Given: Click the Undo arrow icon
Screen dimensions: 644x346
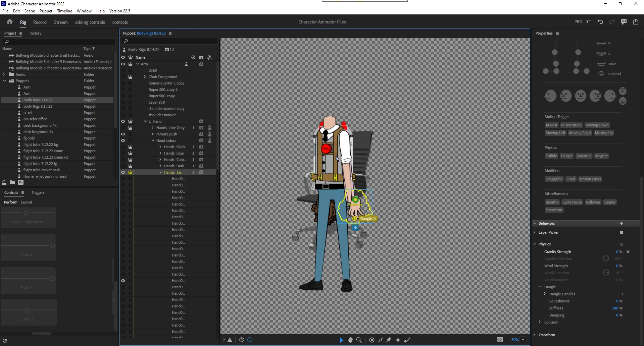Looking at the screenshot, I should click(x=600, y=22).
